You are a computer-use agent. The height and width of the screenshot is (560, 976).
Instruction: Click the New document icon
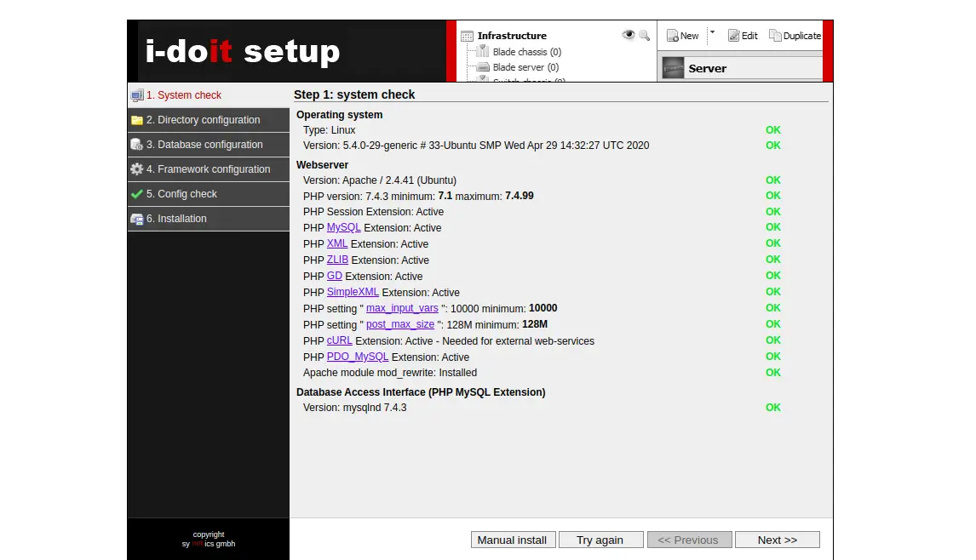672,36
